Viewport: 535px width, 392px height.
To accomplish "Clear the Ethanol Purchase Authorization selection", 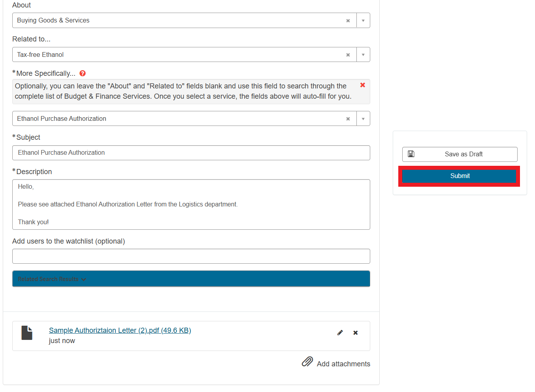I will coord(348,119).
